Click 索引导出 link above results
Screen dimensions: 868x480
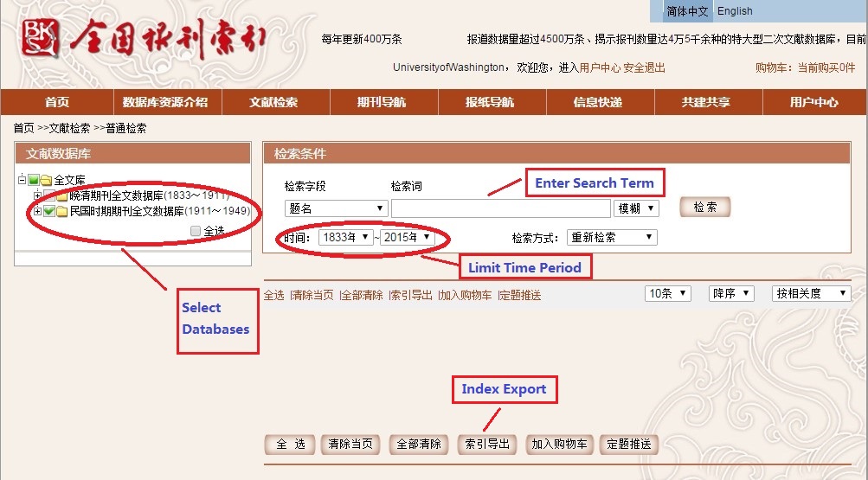point(412,295)
